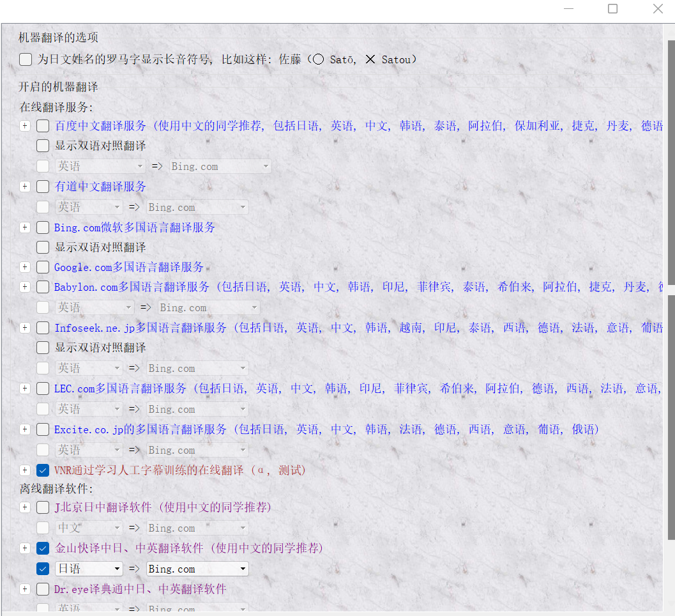This screenshot has height=616, width=675.
Task: Expand the Excite.co.jp plus icon
Action: 24,429
